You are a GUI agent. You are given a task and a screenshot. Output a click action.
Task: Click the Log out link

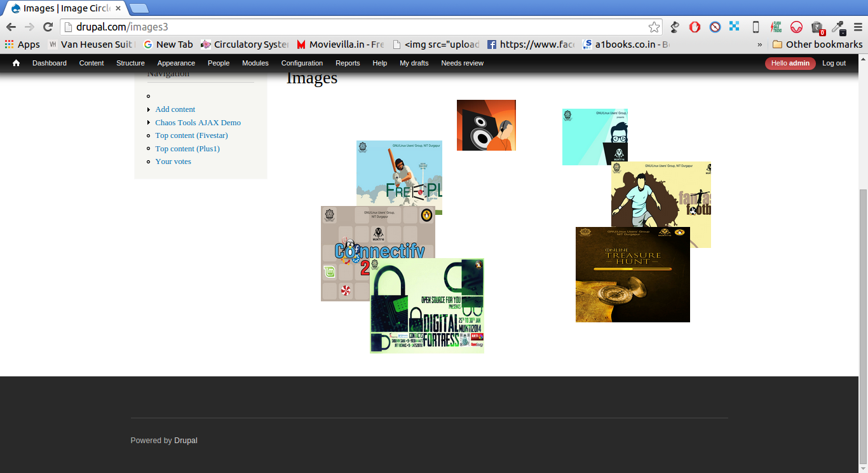[x=834, y=63]
